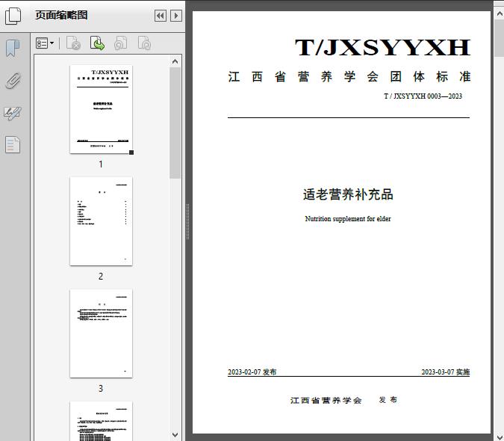Select page 2 thumbnail

(x=101, y=221)
